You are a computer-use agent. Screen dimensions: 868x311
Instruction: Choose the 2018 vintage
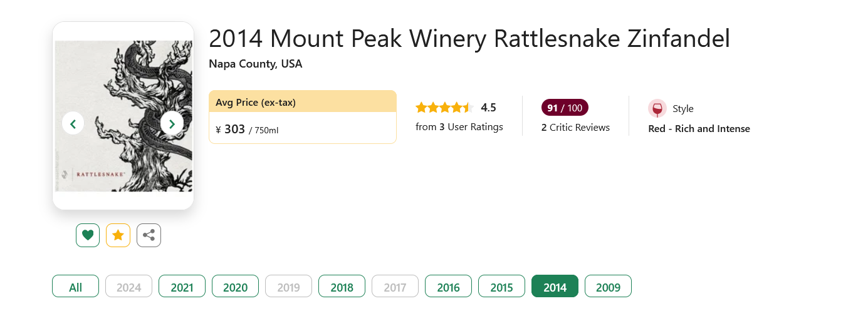[x=342, y=287]
